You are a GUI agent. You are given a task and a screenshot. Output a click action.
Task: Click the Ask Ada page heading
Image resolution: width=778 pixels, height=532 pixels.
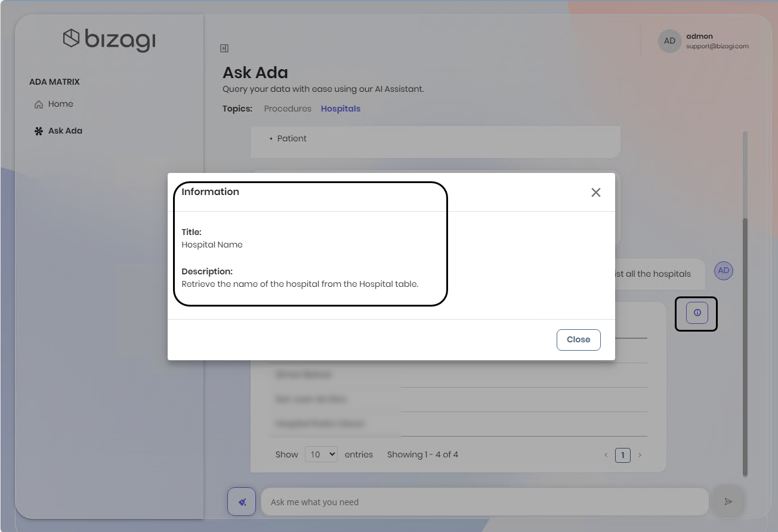[x=255, y=73]
